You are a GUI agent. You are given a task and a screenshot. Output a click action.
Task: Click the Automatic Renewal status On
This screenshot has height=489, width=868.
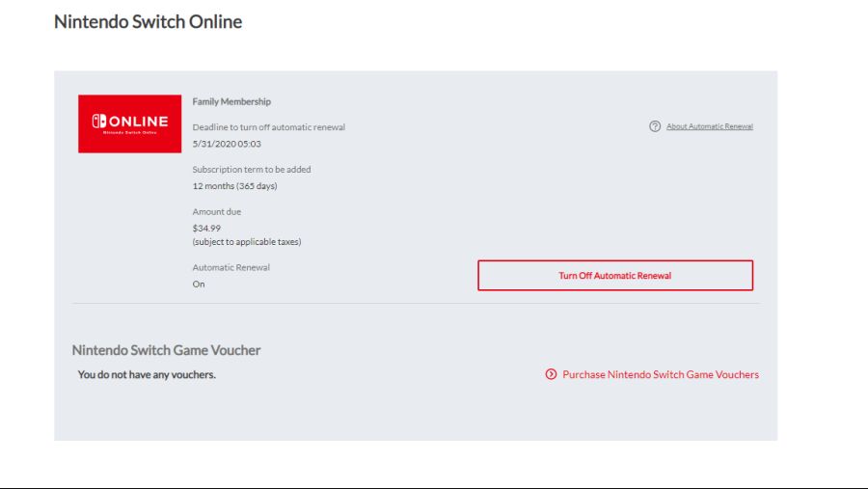[198, 285]
